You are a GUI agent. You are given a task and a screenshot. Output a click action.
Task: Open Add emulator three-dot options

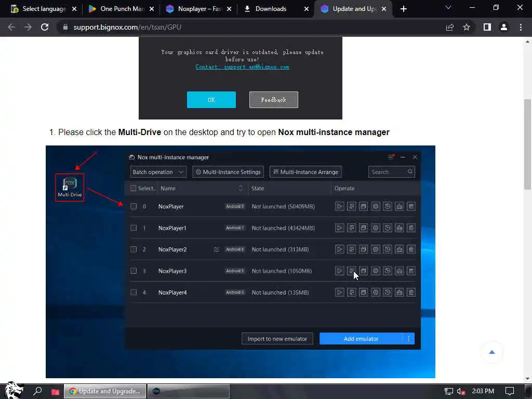tap(408, 339)
